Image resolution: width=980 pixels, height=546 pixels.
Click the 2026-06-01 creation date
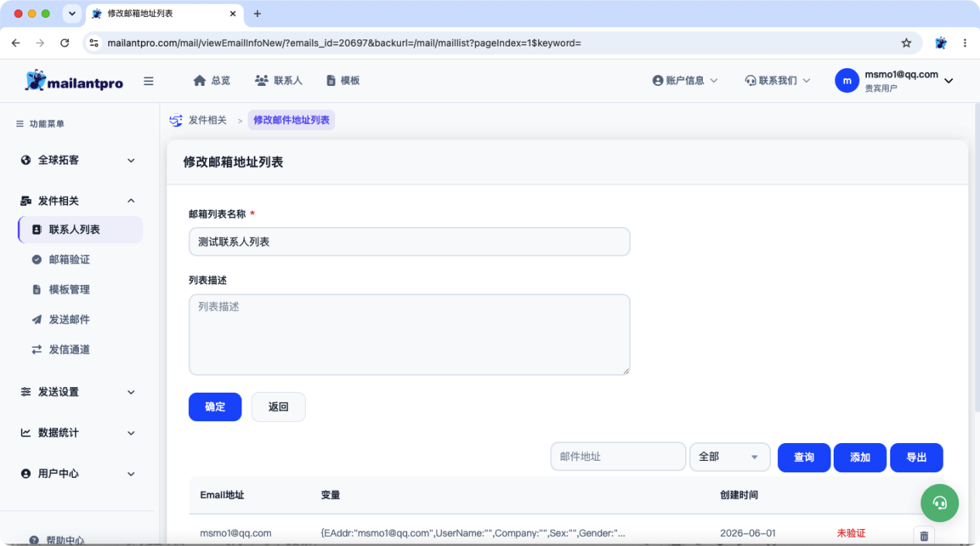click(x=748, y=534)
